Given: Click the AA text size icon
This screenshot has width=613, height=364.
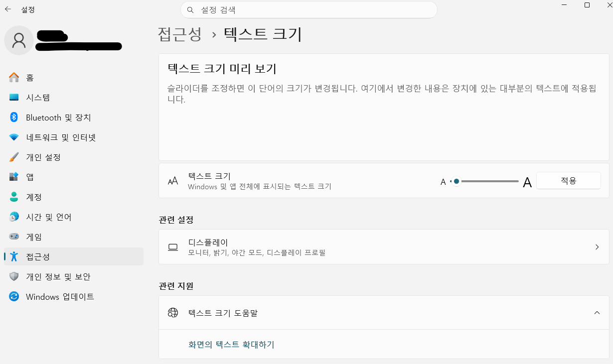Looking at the screenshot, I should [x=173, y=181].
